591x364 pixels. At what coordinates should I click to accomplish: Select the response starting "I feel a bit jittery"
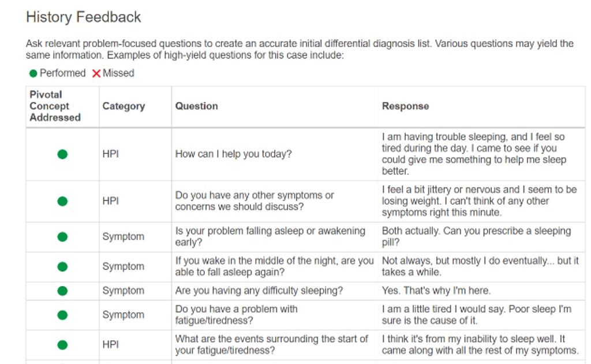pyautogui.click(x=478, y=201)
